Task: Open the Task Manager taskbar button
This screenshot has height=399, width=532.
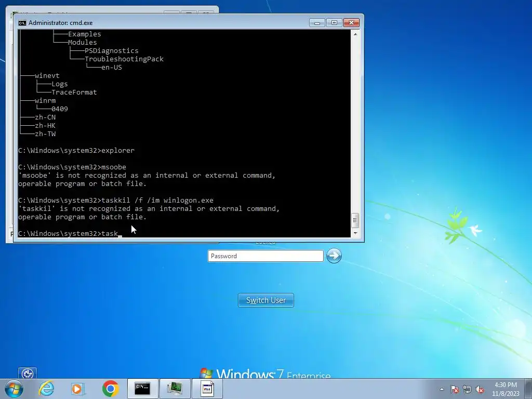Action: tap(175, 389)
